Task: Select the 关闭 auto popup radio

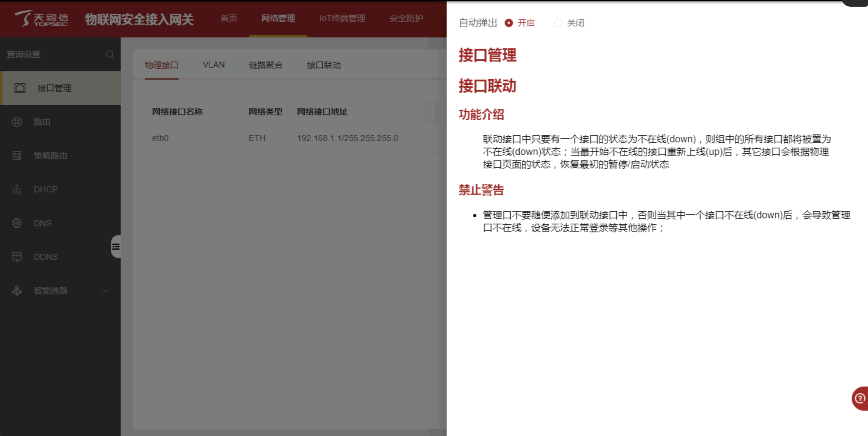Action: pyautogui.click(x=558, y=23)
